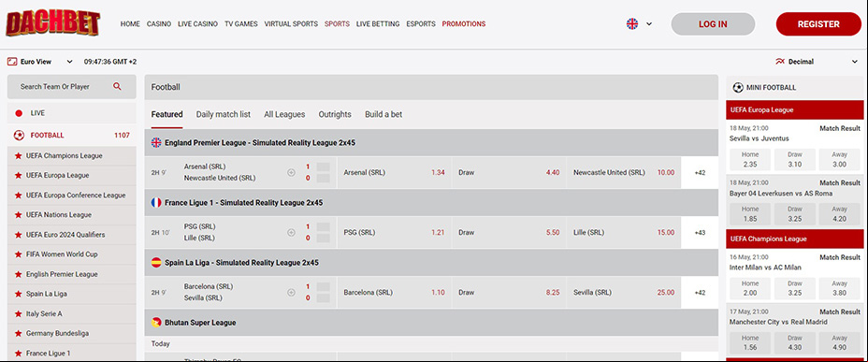Open Live Casino menu item
This screenshot has height=362, width=868.
click(197, 23)
